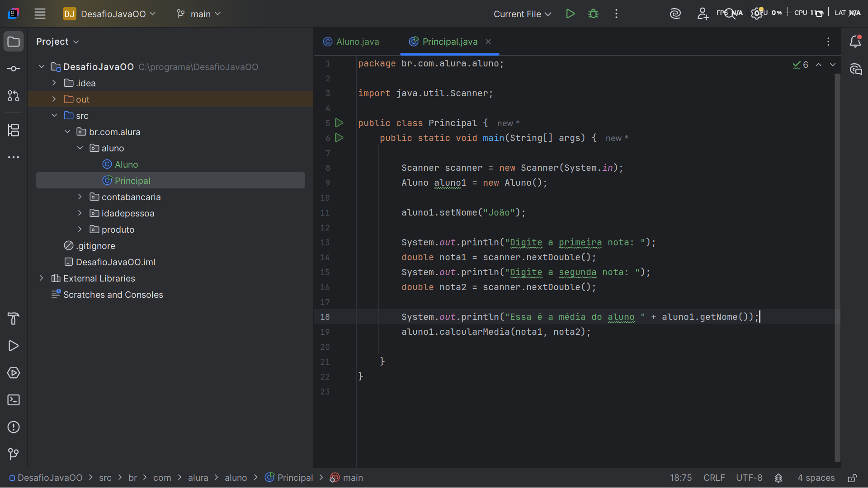Open the Commit tool window
Viewport: 868px width, 488px height.
click(x=14, y=69)
